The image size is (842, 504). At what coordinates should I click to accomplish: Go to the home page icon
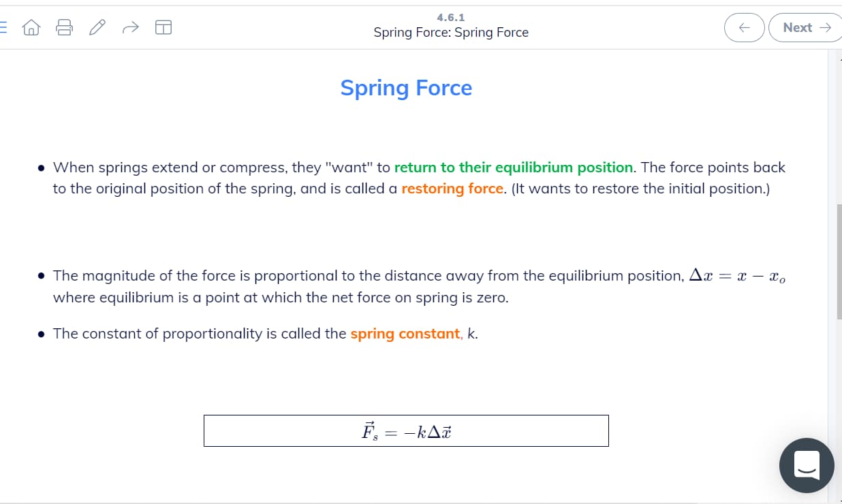[x=31, y=27]
